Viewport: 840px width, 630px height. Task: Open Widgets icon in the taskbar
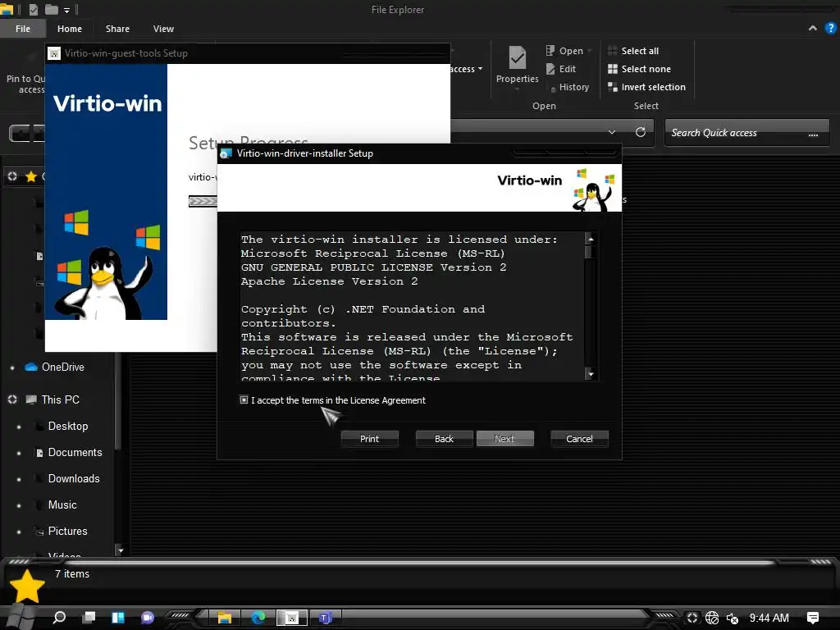point(118,618)
